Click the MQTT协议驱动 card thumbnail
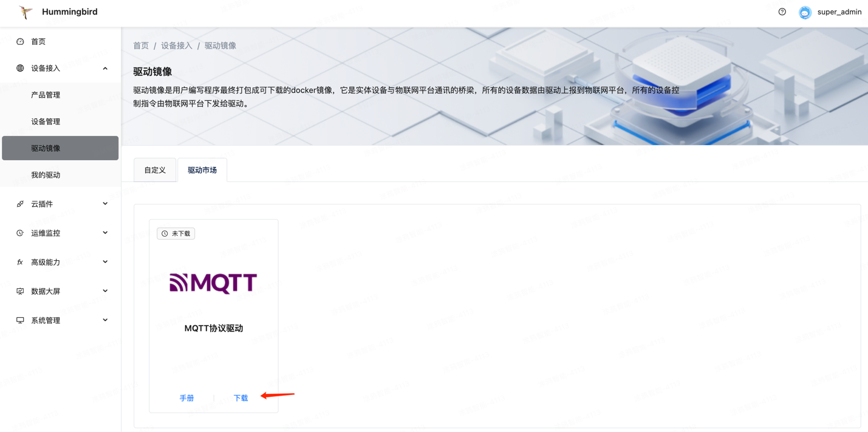 [213, 282]
